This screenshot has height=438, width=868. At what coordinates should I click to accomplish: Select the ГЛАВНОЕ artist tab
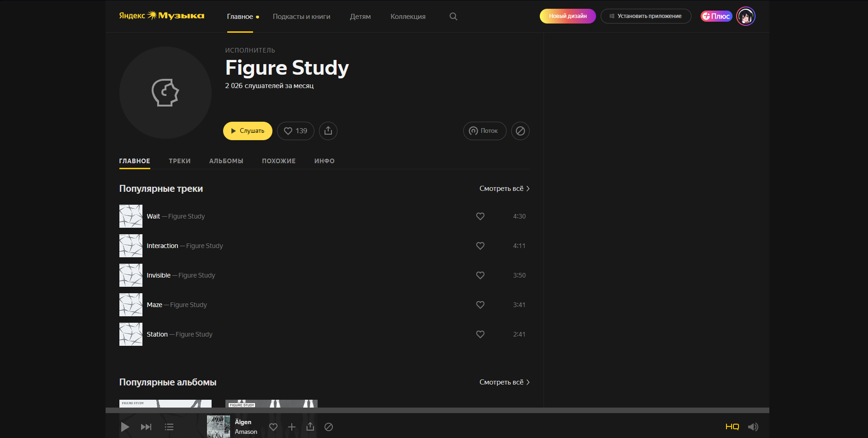pyautogui.click(x=135, y=161)
